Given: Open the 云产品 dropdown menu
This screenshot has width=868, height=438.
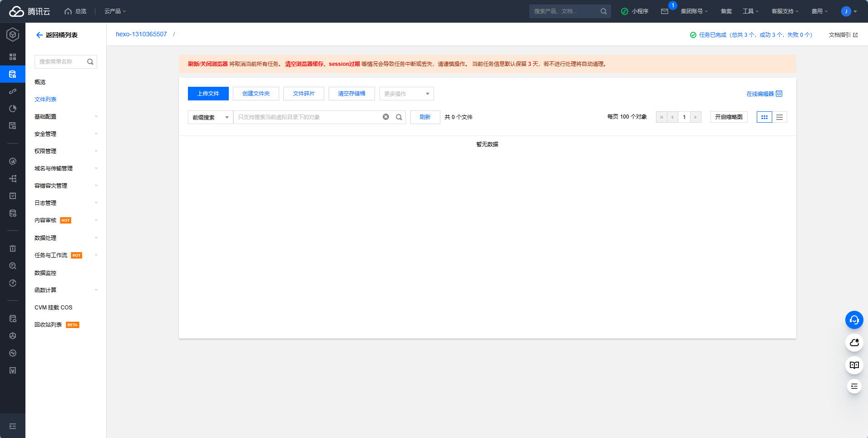Looking at the screenshot, I should tap(115, 11).
